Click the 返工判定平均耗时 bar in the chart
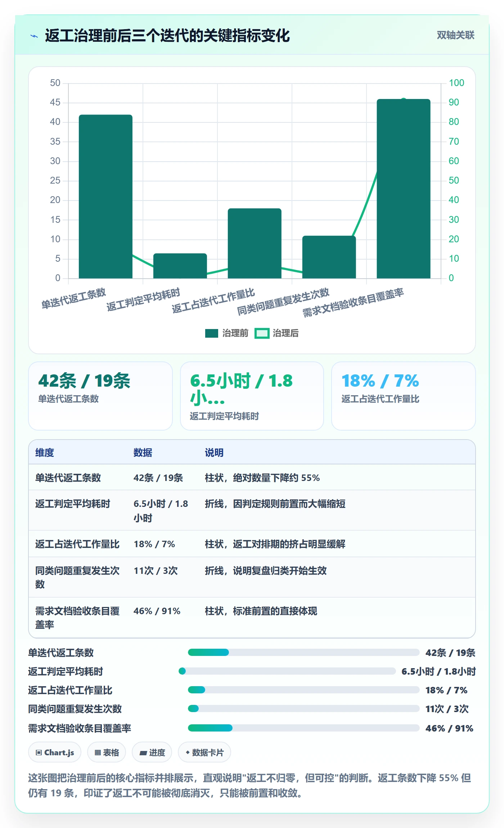This screenshot has height=828, width=504. pos(180,266)
